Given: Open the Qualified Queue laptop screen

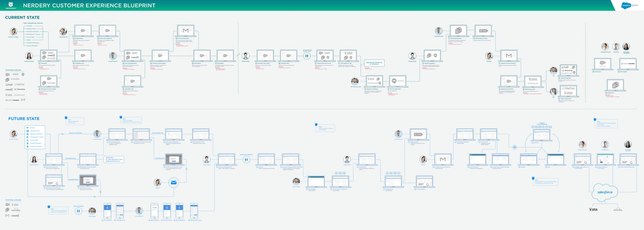Looking at the screenshot, I should point(83,31).
